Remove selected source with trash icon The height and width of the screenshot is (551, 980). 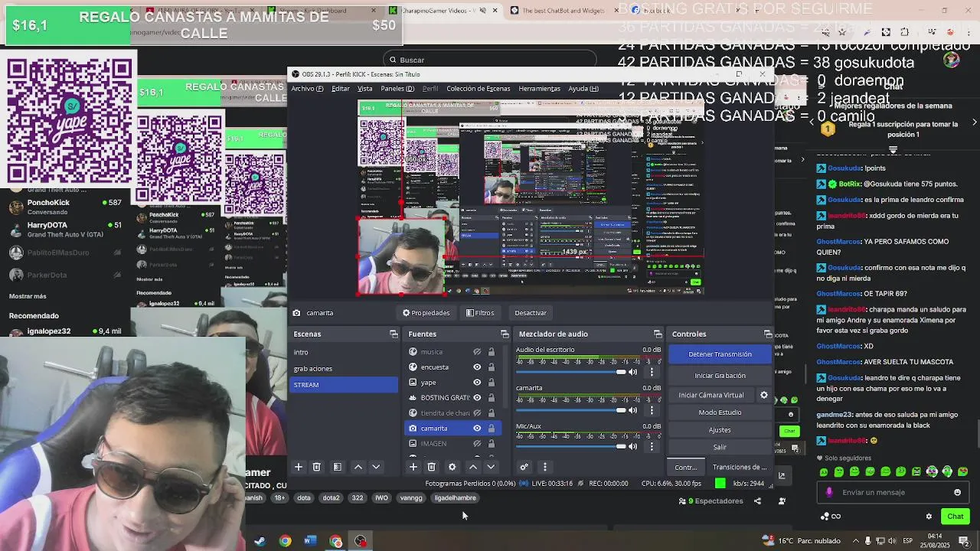tap(431, 467)
